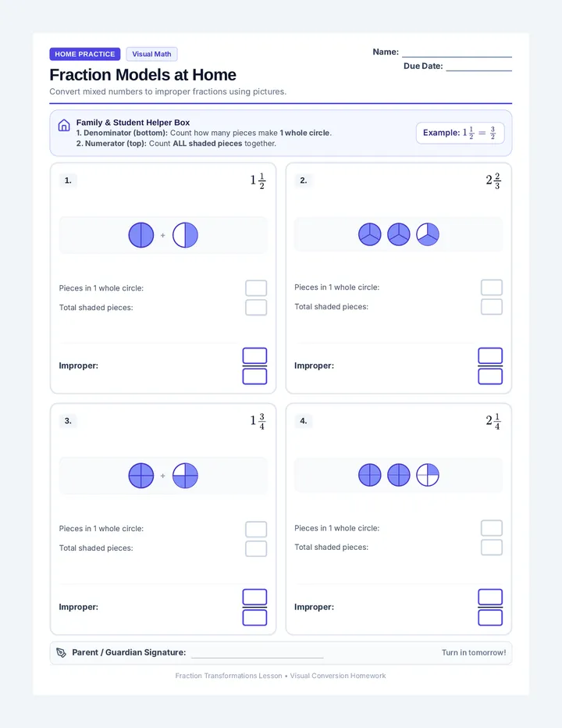The width and height of the screenshot is (562, 728).
Task: Click the Visual Math tag
Action: [151, 54]
